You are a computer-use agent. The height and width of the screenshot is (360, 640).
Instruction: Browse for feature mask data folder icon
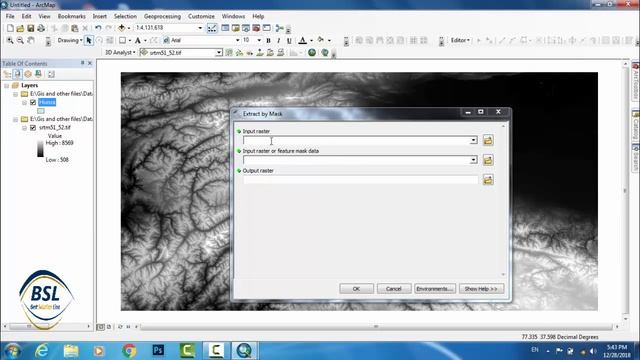tap(488, 160)
